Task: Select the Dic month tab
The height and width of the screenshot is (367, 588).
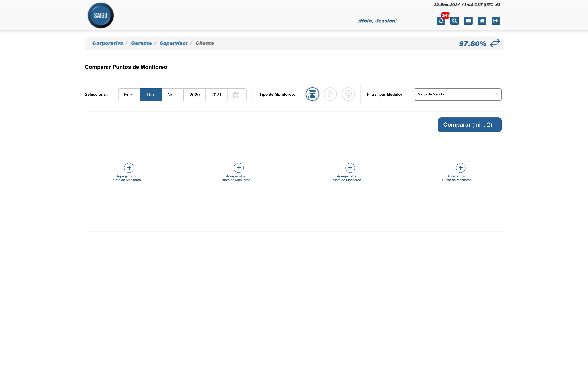Action: pyautogui.click(x=150, y=95)
